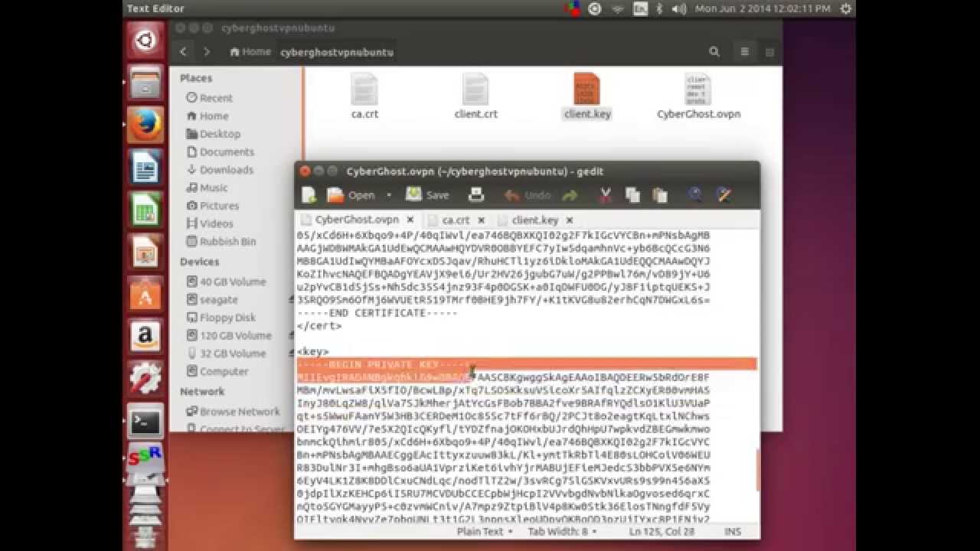This screenshot has width=980, height=551.
Task: Switch Files to the grid view
Action: click(769, 52)
